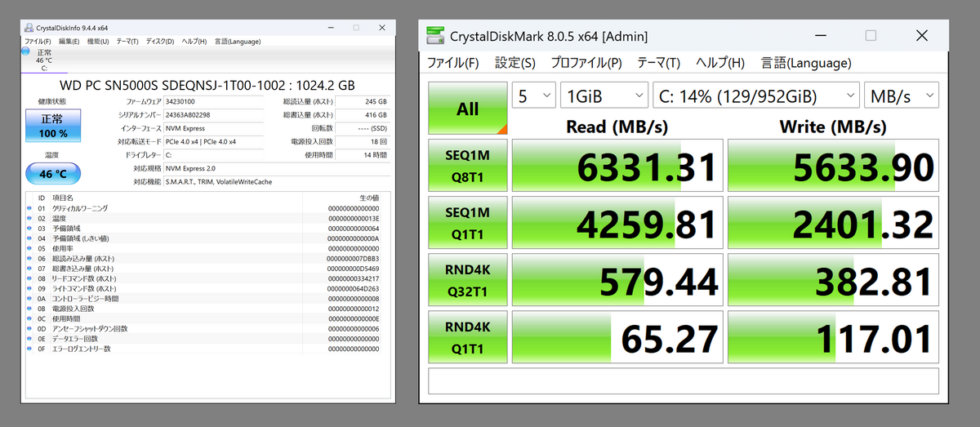The height and width of the screenshot is (427, 980).
Task: Click status dot for 0E データエラー回数
Action: (x=29, y=338)
